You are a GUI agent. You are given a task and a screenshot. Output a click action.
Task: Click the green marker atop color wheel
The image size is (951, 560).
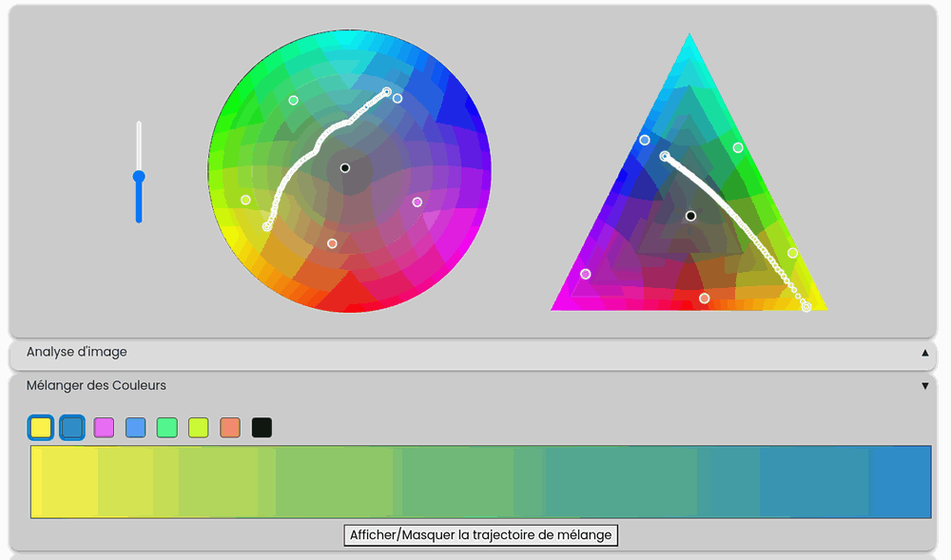coord(293,100)
